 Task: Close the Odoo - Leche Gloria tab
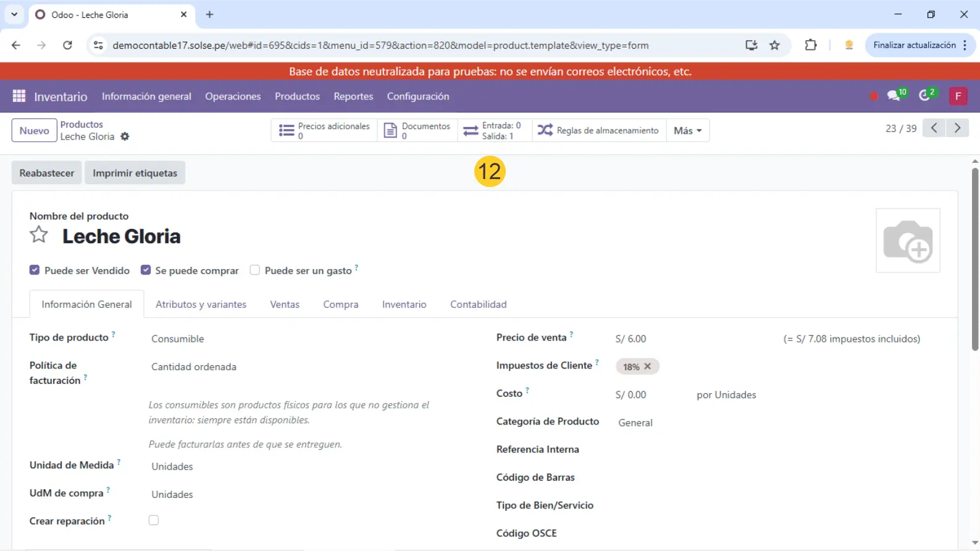(183, 14)
